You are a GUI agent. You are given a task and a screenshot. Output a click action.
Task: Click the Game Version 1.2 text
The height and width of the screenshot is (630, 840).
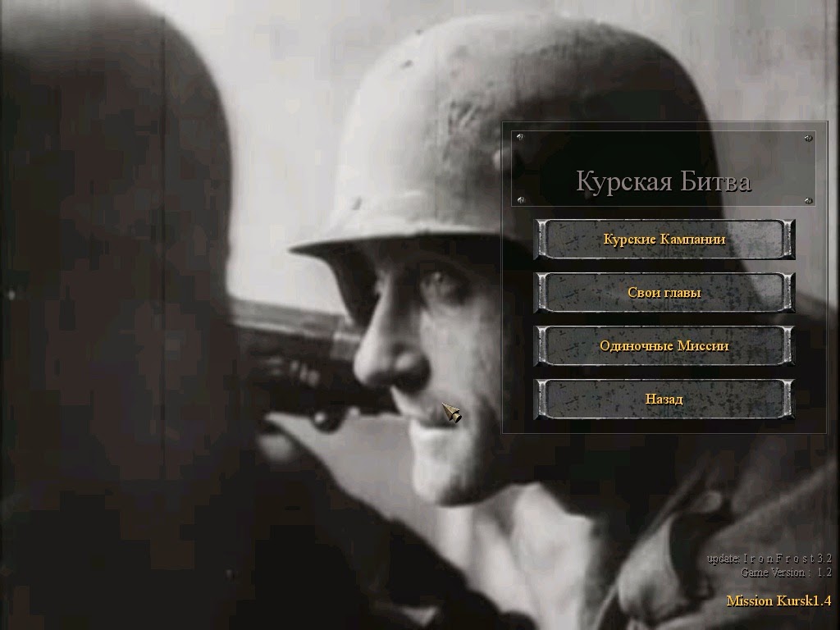(787, 572)
